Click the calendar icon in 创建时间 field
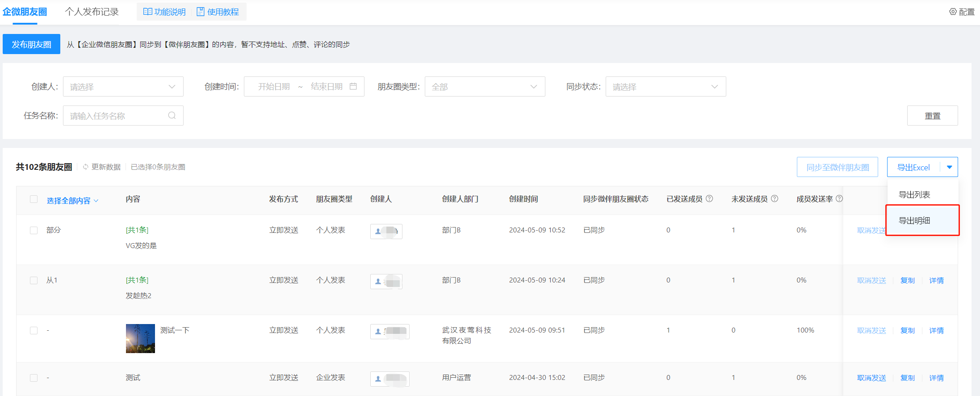The height and width of the screenshot is (396, 980). 353,86
